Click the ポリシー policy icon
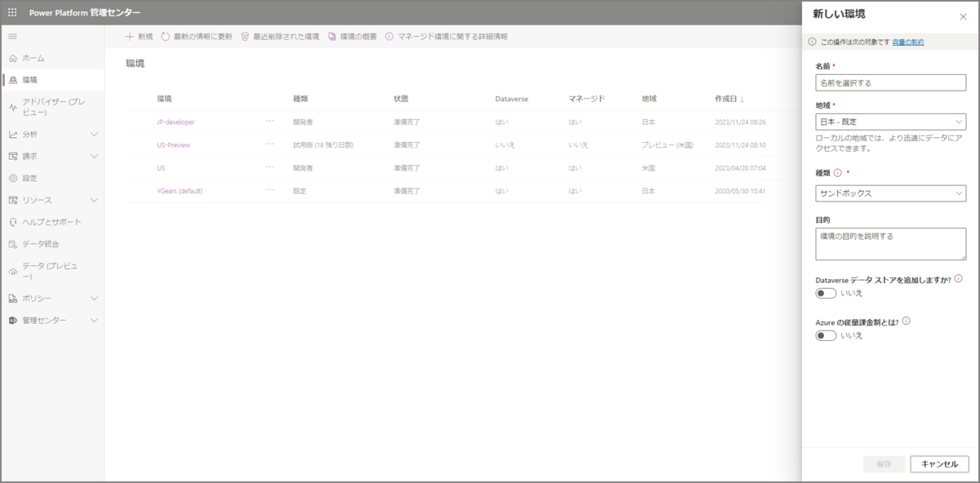 [x=13, y=299]
